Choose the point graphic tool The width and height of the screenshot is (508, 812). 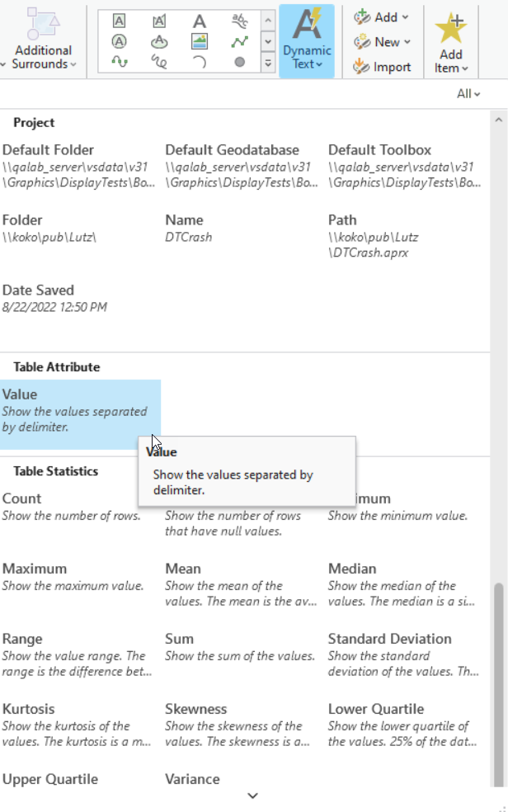click(x=239, y=62)
